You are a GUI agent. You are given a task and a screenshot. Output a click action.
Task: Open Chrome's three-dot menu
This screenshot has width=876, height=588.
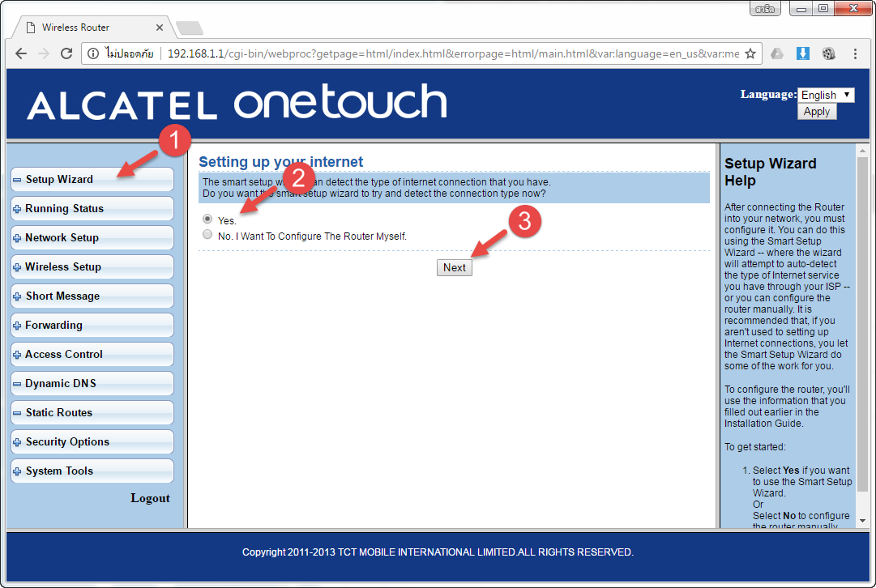[855, 53]
